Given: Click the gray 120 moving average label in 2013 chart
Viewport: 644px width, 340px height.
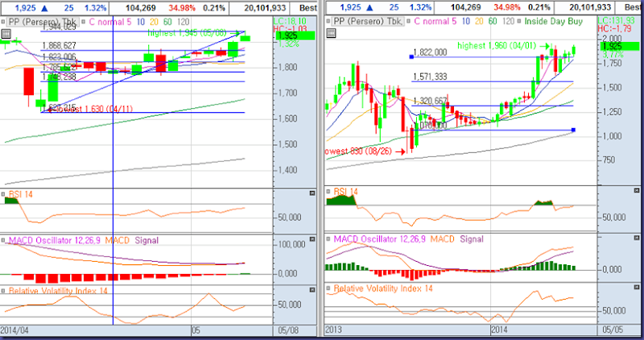Looking at the screenshot, I should [509, 21].
